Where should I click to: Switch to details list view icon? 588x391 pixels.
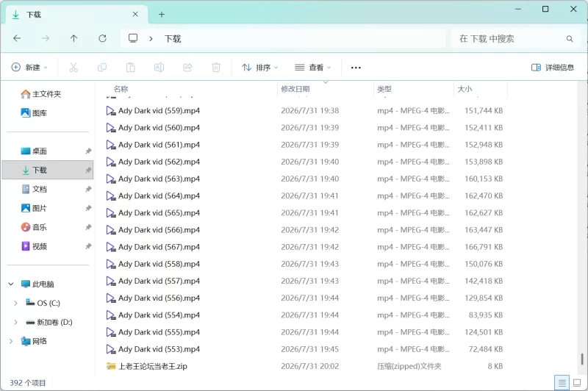coord(562,383)
